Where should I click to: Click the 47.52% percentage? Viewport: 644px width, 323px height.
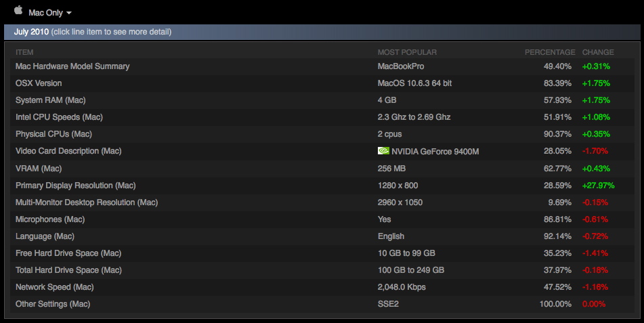click(x=557, y=287)
